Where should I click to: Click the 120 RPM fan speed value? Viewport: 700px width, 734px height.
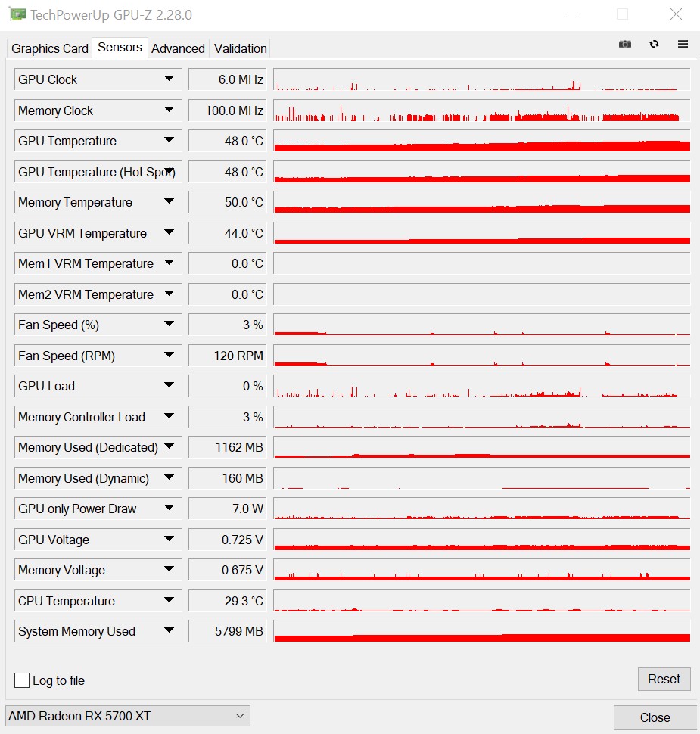coord(228,356)
